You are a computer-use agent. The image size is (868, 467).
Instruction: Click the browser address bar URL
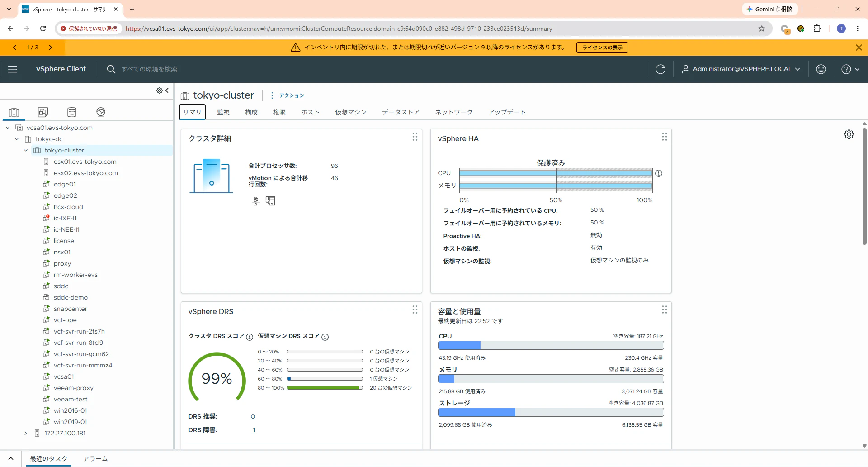pos(339,29)
